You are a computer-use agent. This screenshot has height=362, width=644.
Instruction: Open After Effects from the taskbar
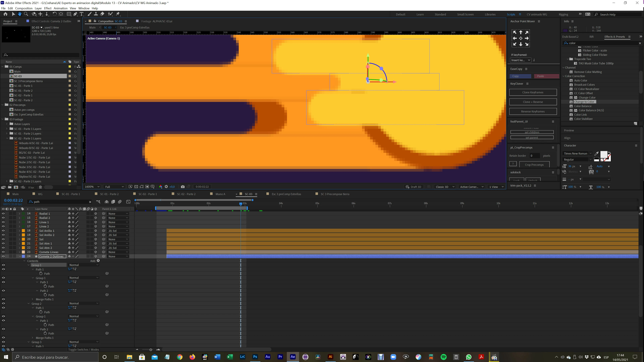[x=293, y=357]
